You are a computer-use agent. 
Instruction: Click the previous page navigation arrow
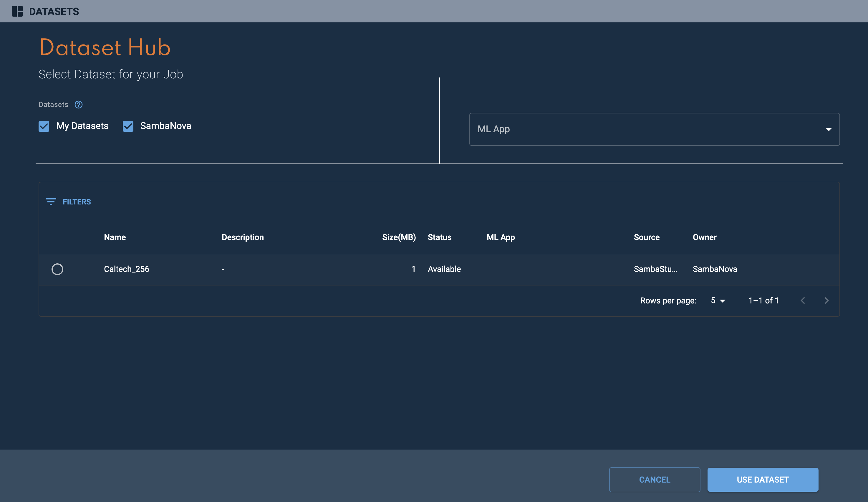pos(804,300)
